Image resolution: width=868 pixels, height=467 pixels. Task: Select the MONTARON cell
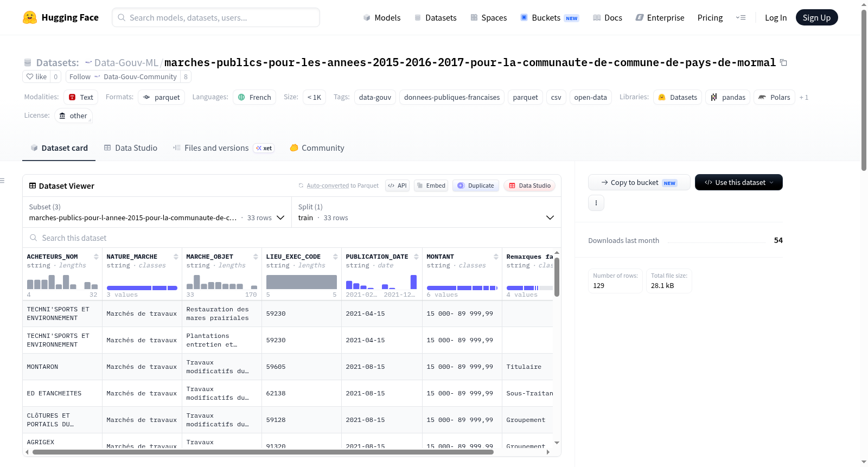(x=62, y=367)
